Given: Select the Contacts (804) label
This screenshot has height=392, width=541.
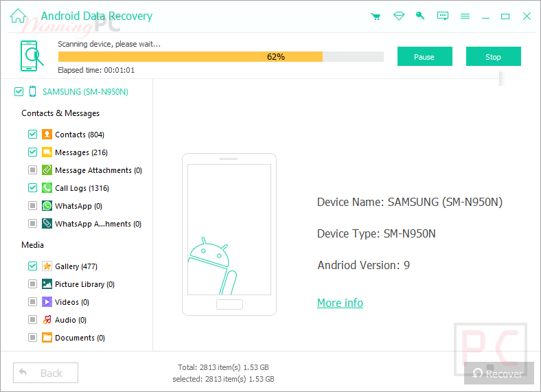Looking at the screenshot, I should 80,135.
